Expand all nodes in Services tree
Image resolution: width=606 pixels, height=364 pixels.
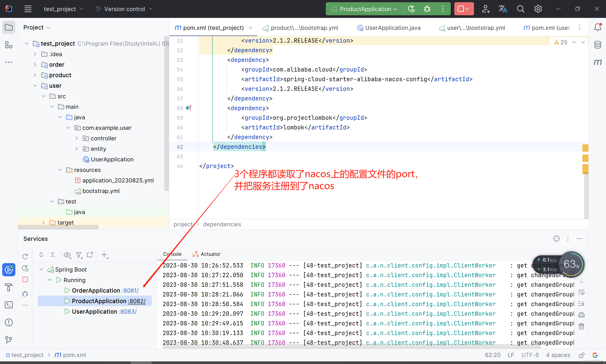coord(41,255)
